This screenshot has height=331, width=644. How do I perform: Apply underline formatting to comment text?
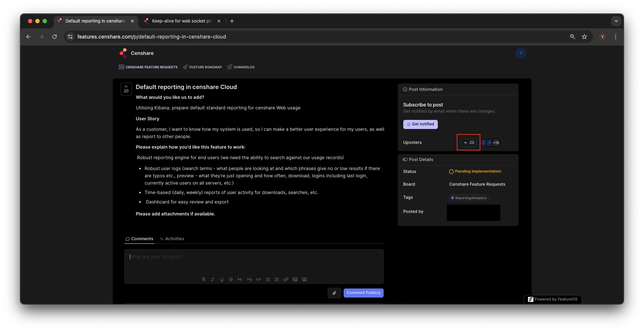pyautogui.click(x=222, y=279)
